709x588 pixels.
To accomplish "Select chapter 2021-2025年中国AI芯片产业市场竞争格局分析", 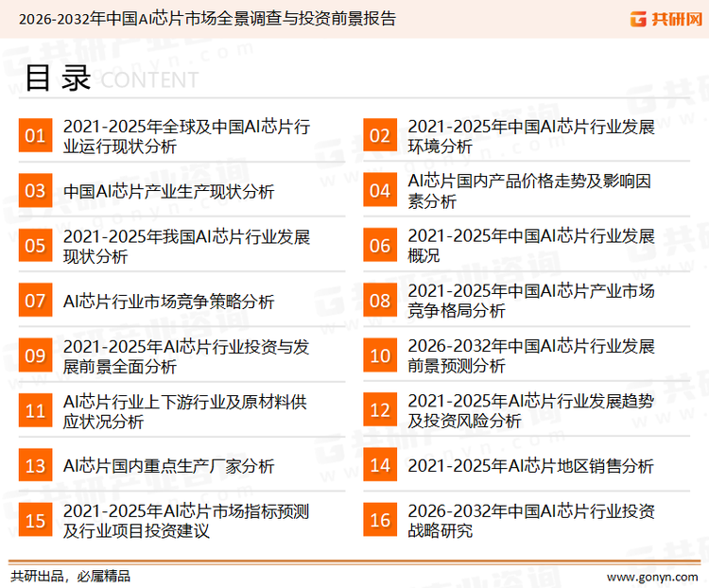I will (x=531, y=301).
